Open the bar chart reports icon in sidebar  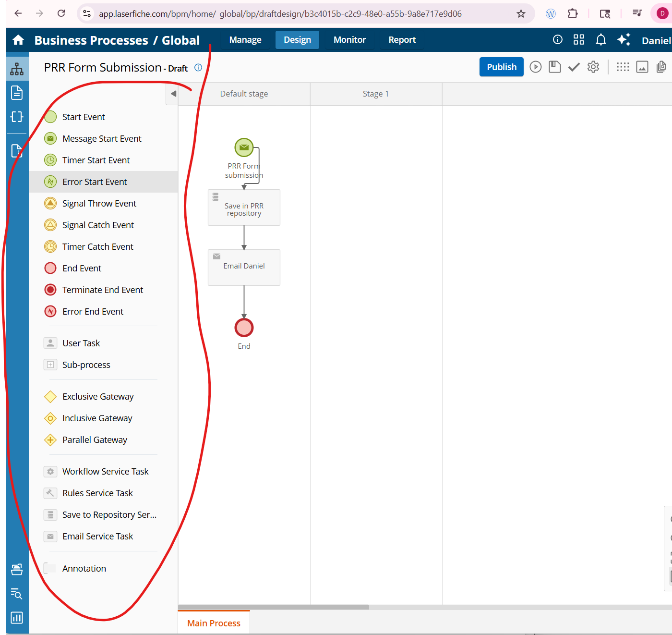click(17, 618)
